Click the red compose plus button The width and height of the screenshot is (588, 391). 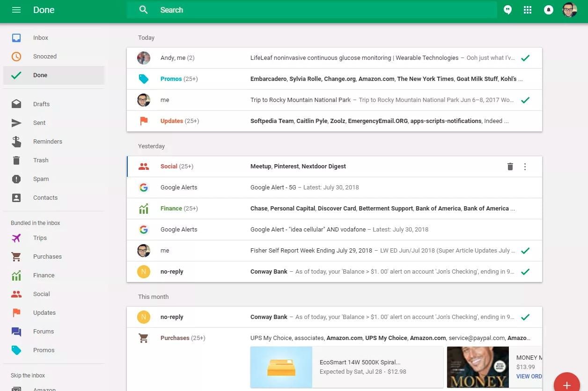pyautogui.click(x=566, y=384)
